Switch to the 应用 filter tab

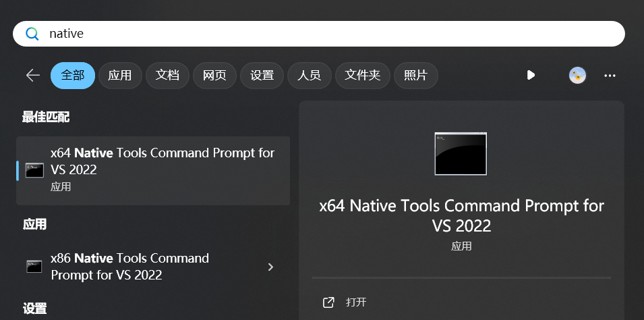tap(120, 75)
